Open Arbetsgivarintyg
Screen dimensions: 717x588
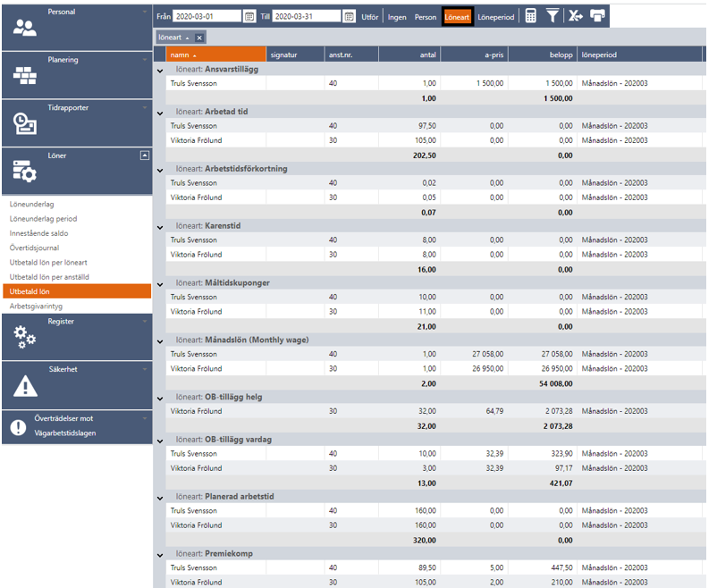36,306
